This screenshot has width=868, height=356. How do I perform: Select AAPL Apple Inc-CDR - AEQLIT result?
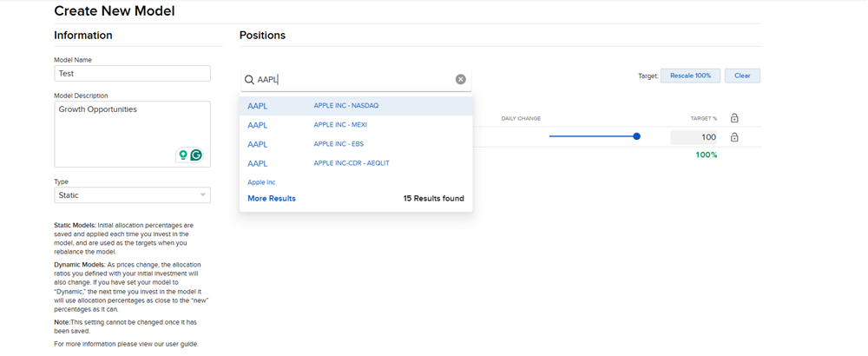click(356, 163)
